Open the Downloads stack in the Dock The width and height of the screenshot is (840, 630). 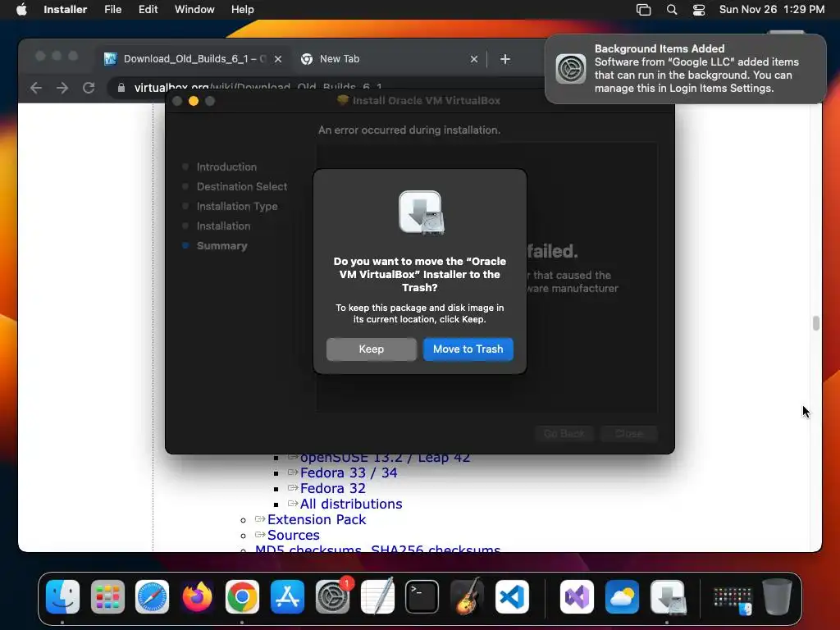click(x=733, y=600)
